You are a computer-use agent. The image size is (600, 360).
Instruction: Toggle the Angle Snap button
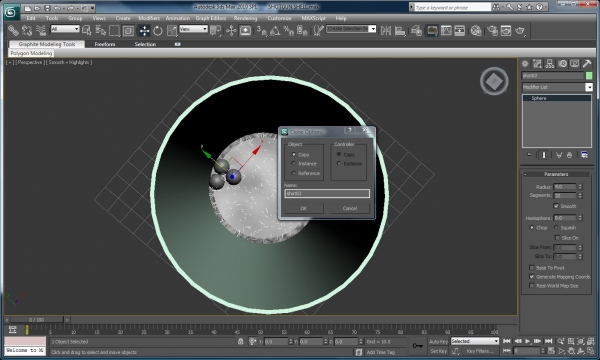[x=275, y=31]
